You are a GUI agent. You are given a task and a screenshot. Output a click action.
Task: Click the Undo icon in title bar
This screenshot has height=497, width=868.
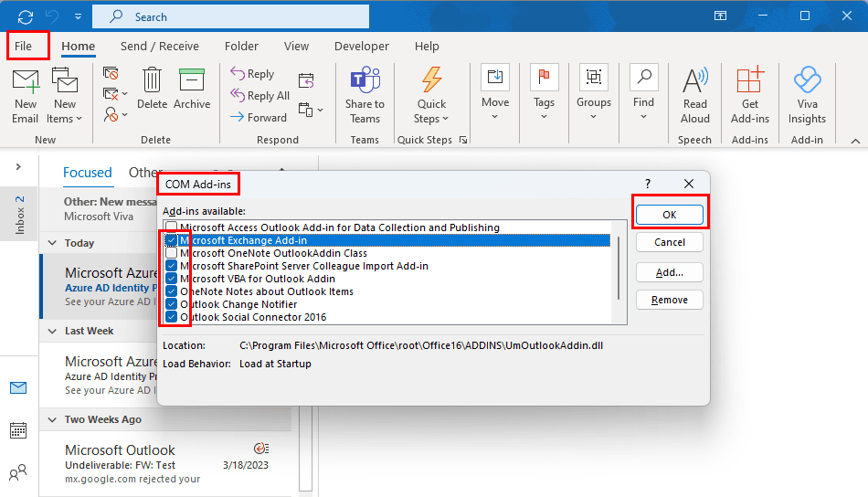tap(52, 16)
